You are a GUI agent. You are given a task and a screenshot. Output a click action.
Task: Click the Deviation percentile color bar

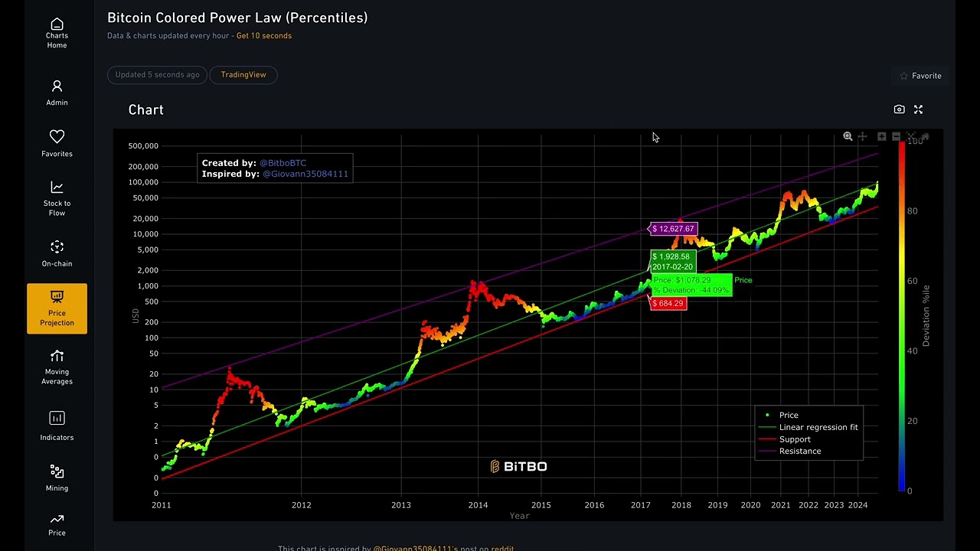pos(902,315)
